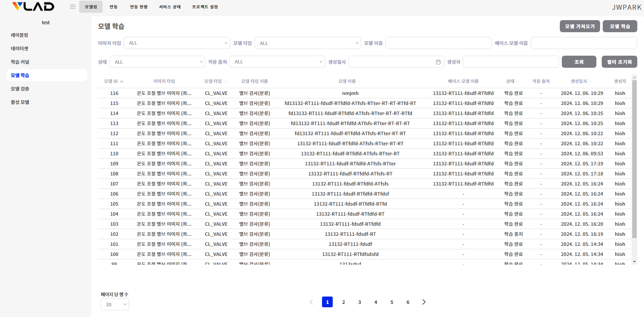Switch to the 연동 tab
This screenshot has width=644, height=317.
113,7
